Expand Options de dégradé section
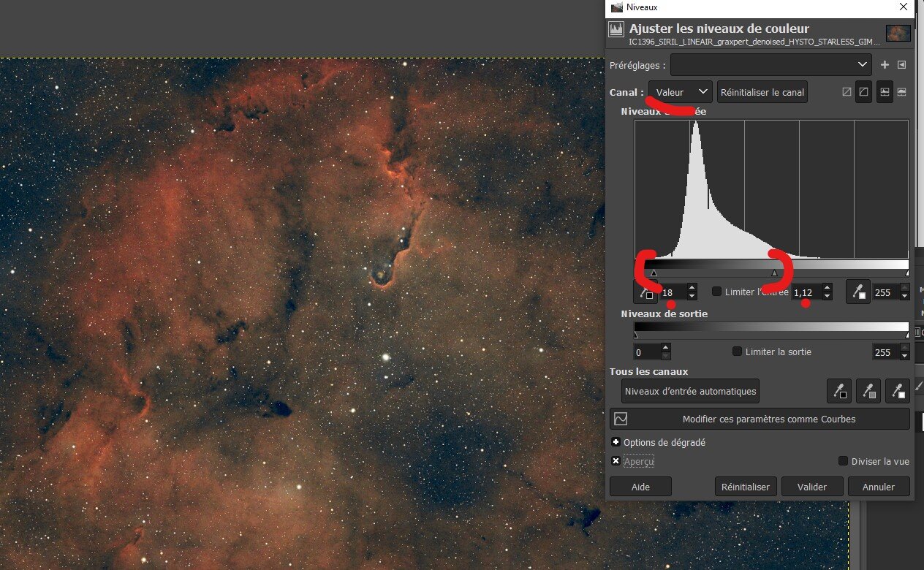Viewport: 924px width, 570px height. click(616, 442)
